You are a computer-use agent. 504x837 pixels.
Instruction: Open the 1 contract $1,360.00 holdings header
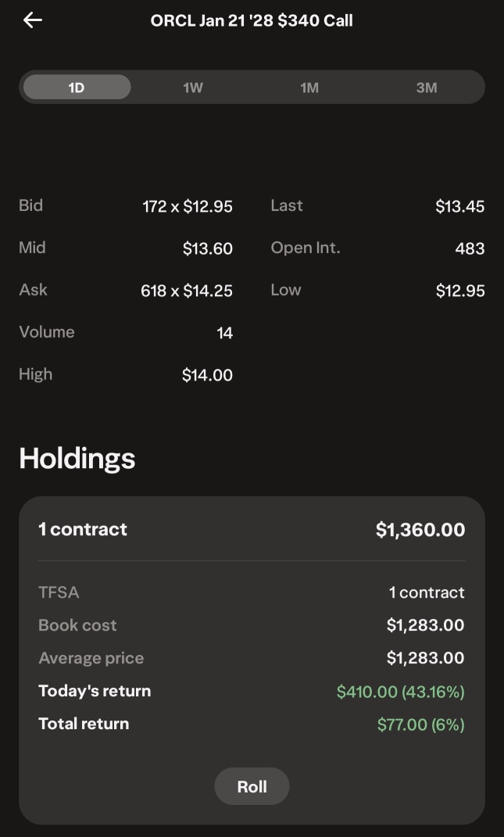(252, 530)
